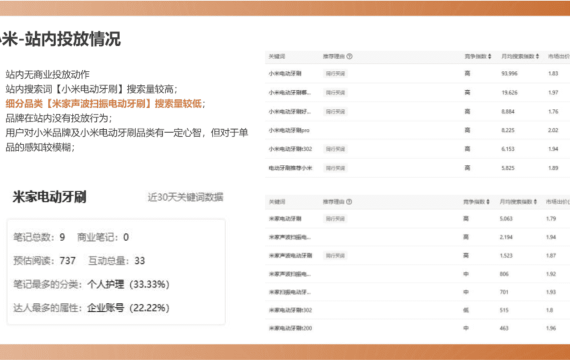
Task: Click the label 近30天关键词数据
Action: click(185, 197)
